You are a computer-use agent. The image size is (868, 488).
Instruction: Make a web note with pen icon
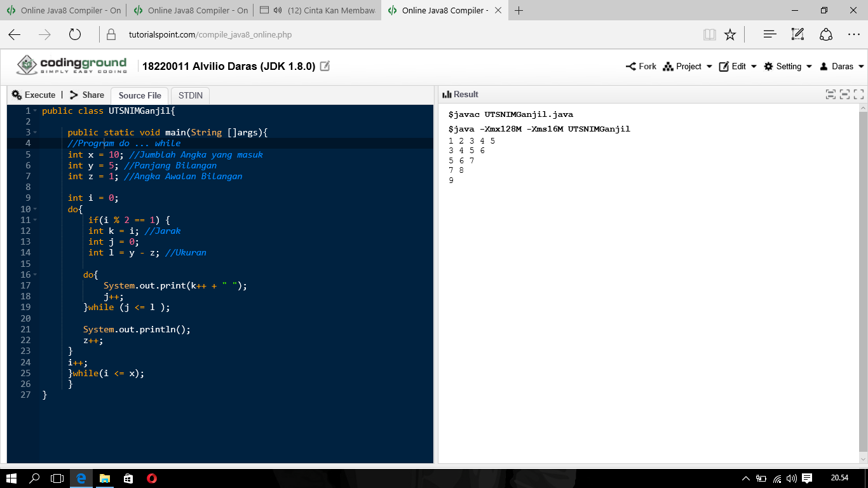tap(798, 34)
